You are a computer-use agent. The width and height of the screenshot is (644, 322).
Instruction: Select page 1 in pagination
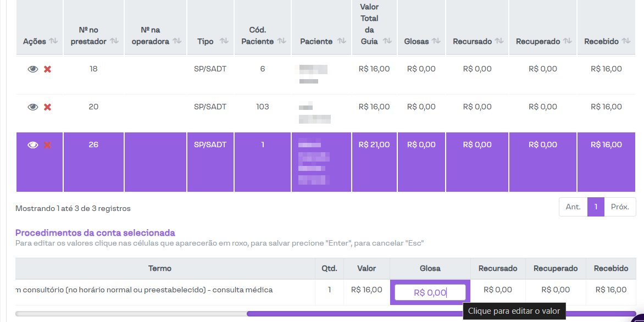tap(596, 207)
